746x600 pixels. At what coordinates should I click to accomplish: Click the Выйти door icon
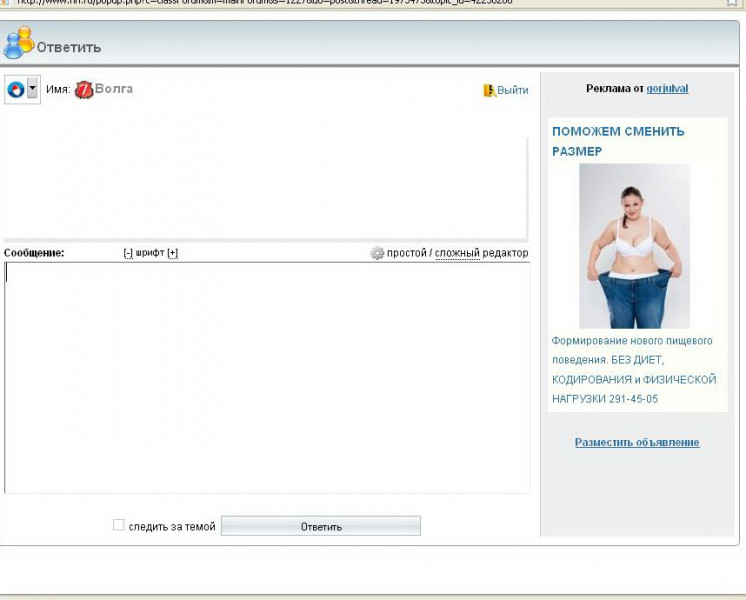[489, 90]
